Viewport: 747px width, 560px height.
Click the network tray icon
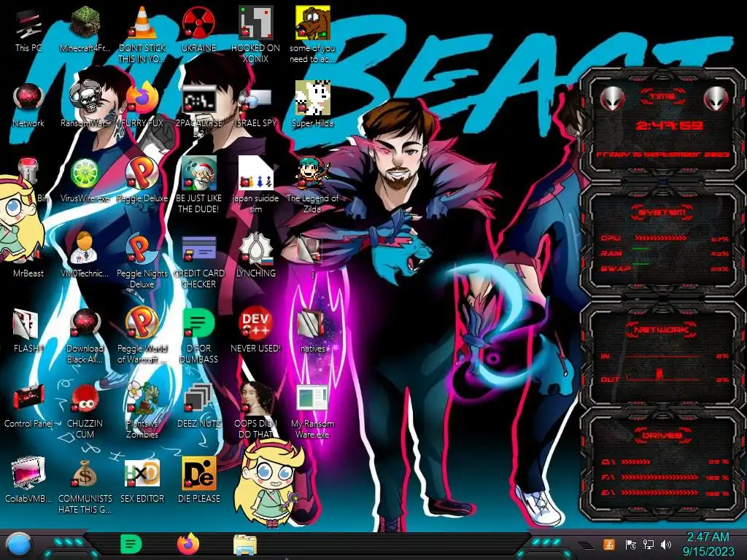649,544
